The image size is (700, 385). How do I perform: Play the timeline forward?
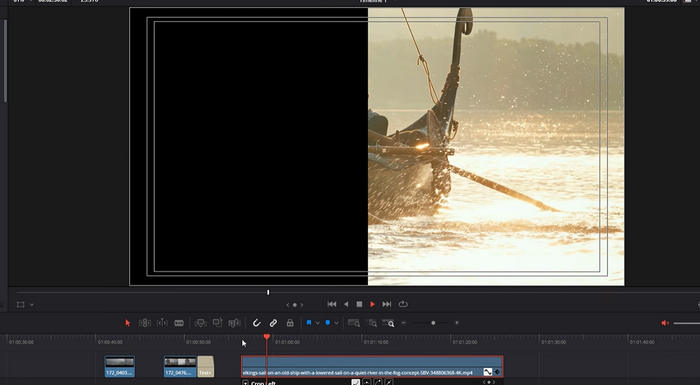pos(372,304)
